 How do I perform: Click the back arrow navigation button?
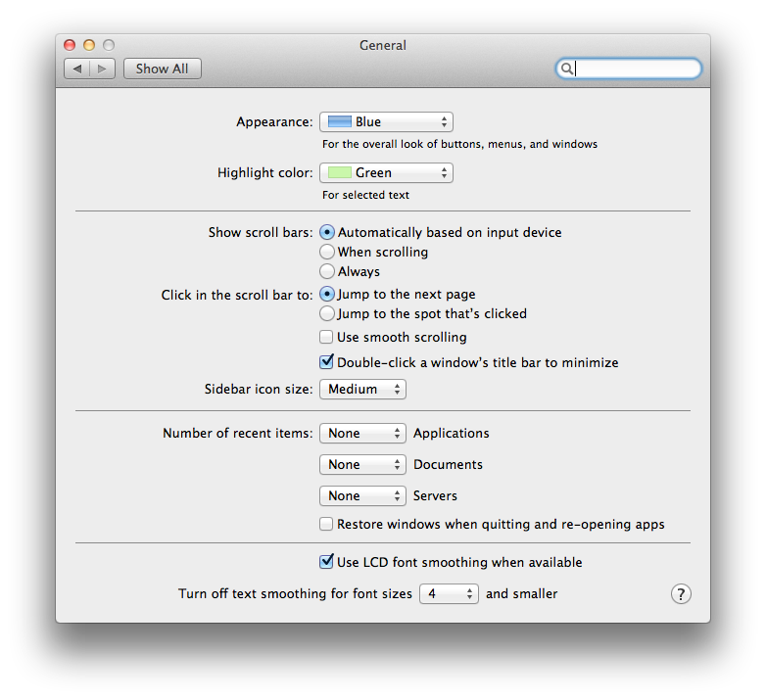(x=76, y=69)
